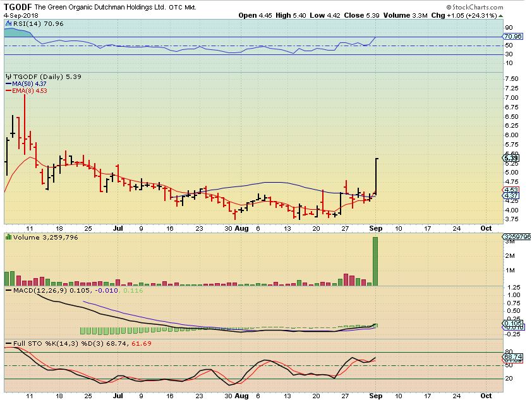Click the 4-Sep-2018 date under the ticker
532x402 pixels.
coord(21,16)
